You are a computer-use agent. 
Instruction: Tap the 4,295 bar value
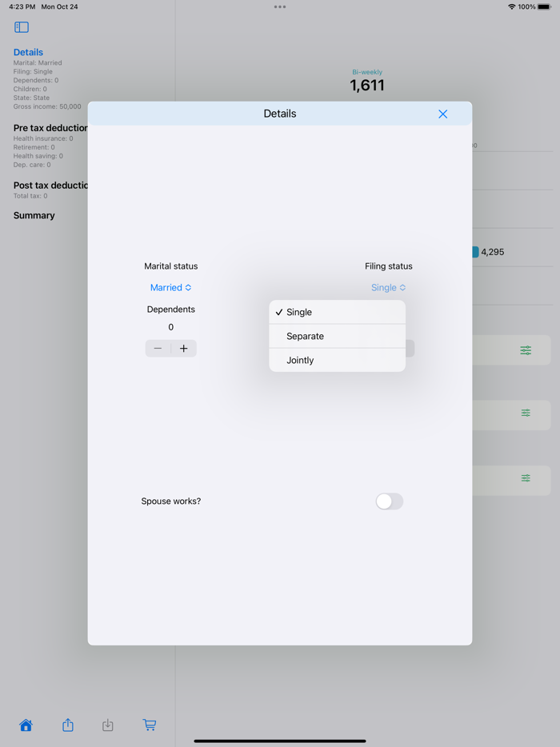point(492,252)
